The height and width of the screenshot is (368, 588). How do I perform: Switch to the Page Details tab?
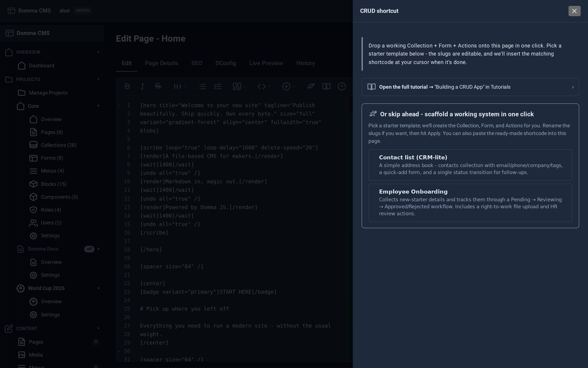tap(161, 63)
